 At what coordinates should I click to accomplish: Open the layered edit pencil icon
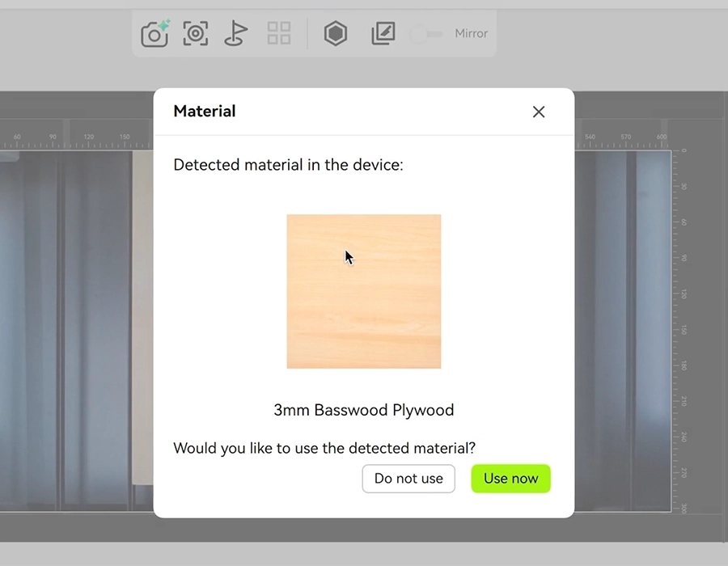point(383,33)
